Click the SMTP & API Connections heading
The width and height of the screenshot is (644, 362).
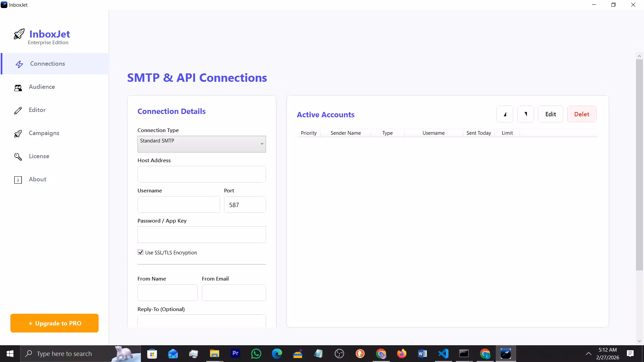pyautogui.click(x=197, y=78)
